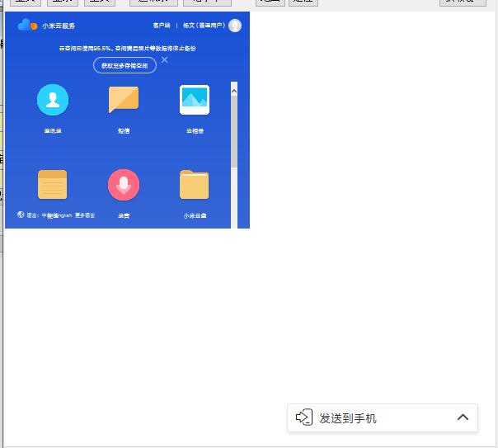Click the send-to-phone device icon
Screen dimensions: 498x448
304,417
